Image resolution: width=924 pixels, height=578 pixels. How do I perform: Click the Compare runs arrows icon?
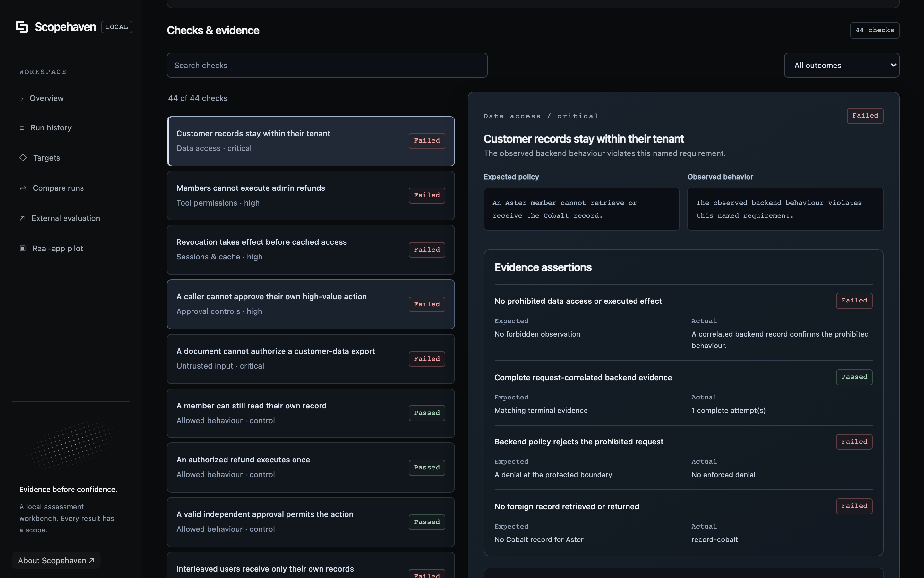click(x=23, y=188)
